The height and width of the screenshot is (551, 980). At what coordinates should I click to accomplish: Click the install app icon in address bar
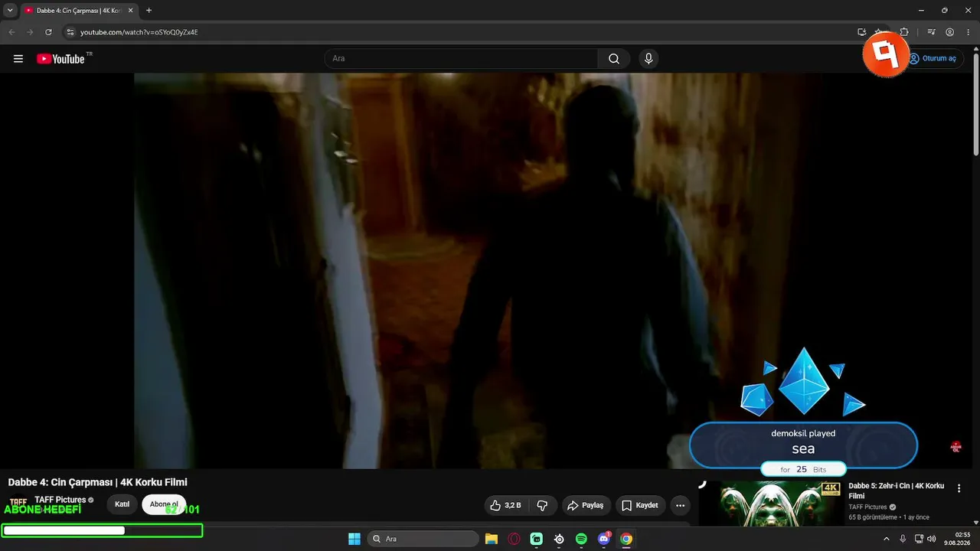(862, 32)
